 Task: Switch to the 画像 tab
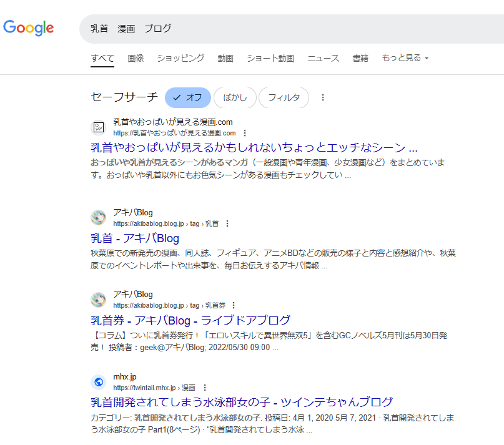tap(136, 58)
